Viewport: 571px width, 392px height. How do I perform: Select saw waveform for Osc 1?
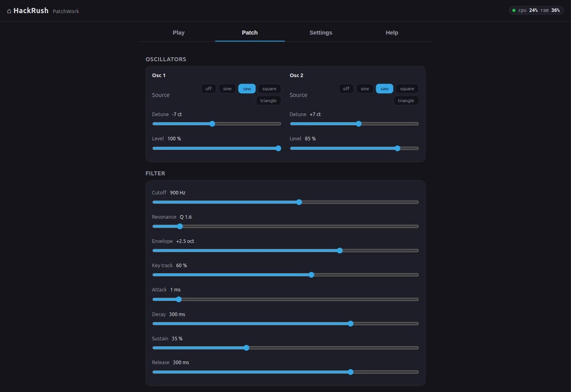[247, 88]
